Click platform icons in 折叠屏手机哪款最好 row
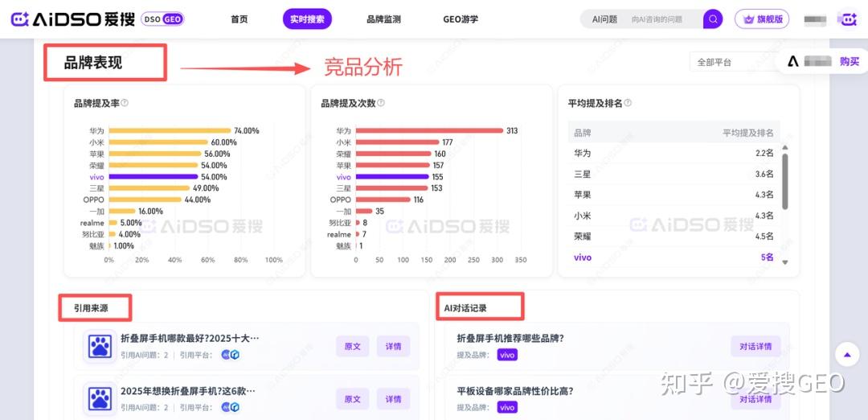Image resolution: width=868 pixels, height=420 pixels. tap(231, 355)
